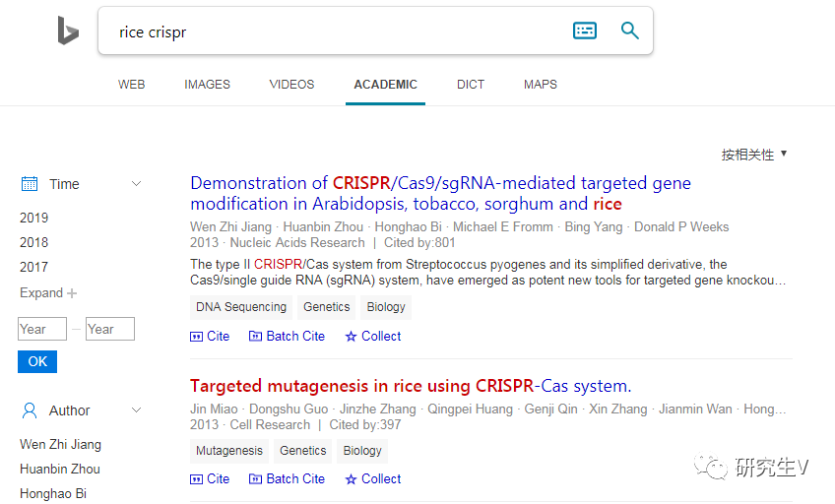Batch Cite the first search result
The height and width of the screenshot is (504, 835).
click(287, 336)
